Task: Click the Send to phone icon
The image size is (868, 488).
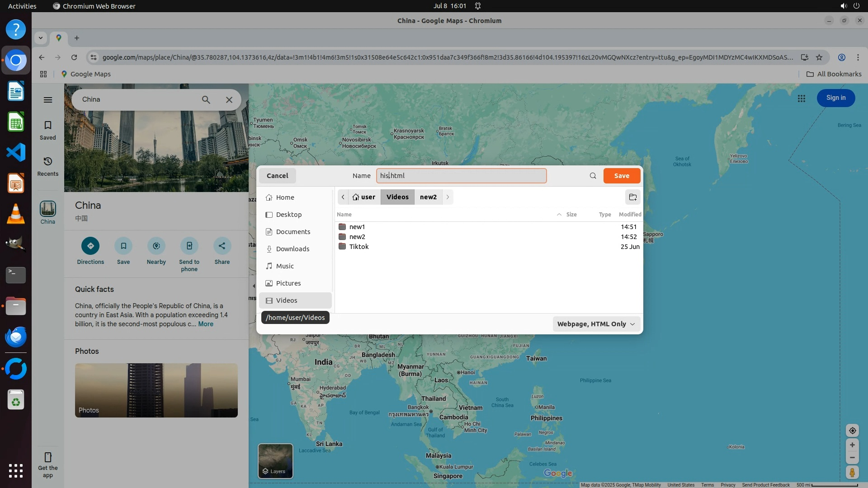Action: (189, 246)
